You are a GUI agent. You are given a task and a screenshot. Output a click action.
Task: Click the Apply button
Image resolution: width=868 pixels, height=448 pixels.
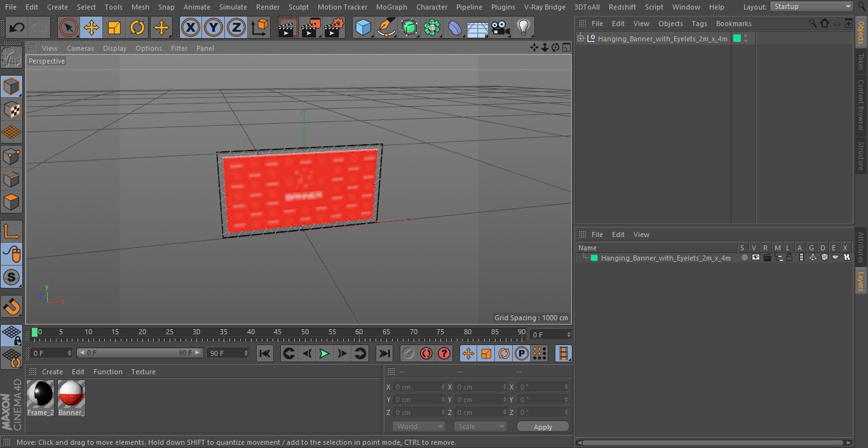coord(543,427)
